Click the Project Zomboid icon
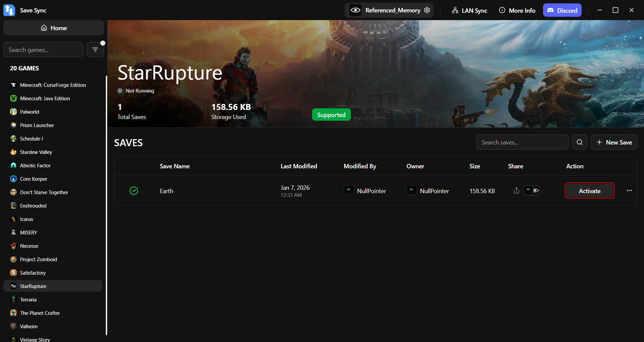This screenshot has height=342, width=644. pyautogui.click(x=13, y=259)
